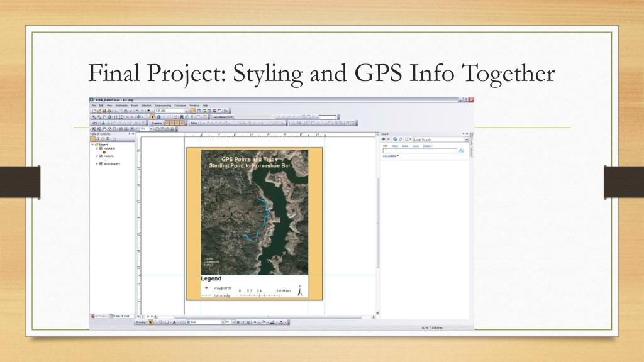Click List By Drawing Order icon
Viewport: 644px width, 362px height.
pyautogui.click(x=93, y=139)
